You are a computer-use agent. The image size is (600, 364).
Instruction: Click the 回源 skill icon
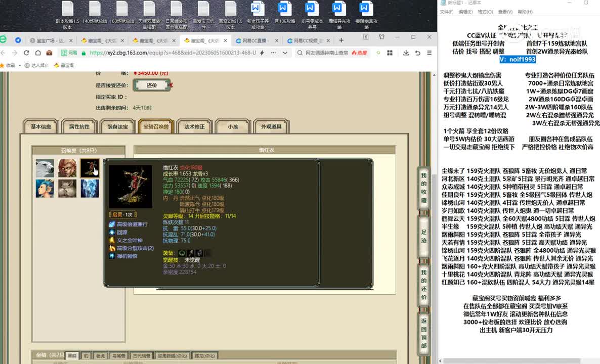click(x=112, y=232)
